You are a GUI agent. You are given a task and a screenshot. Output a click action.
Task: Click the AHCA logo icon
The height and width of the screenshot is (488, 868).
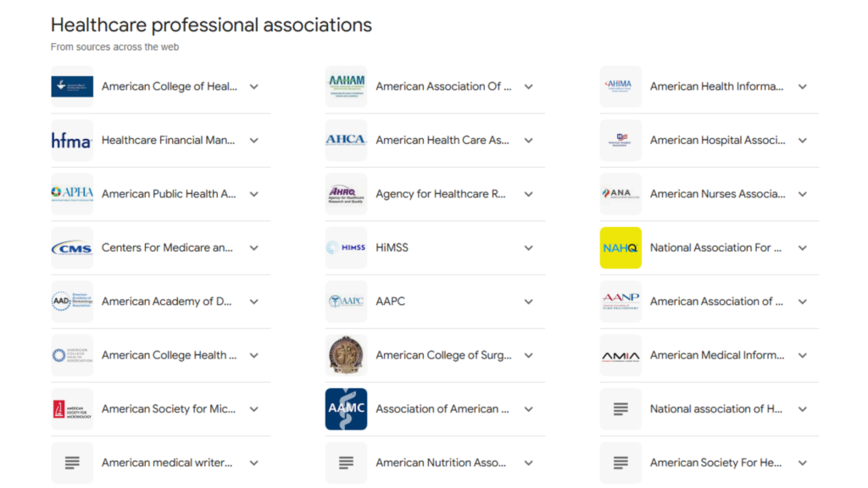pos(346,140)
